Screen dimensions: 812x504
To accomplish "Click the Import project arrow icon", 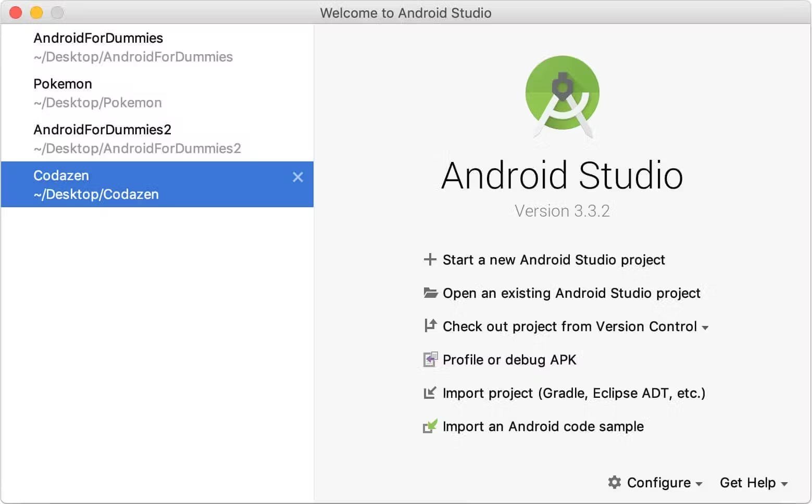I will tap(430, 393).
